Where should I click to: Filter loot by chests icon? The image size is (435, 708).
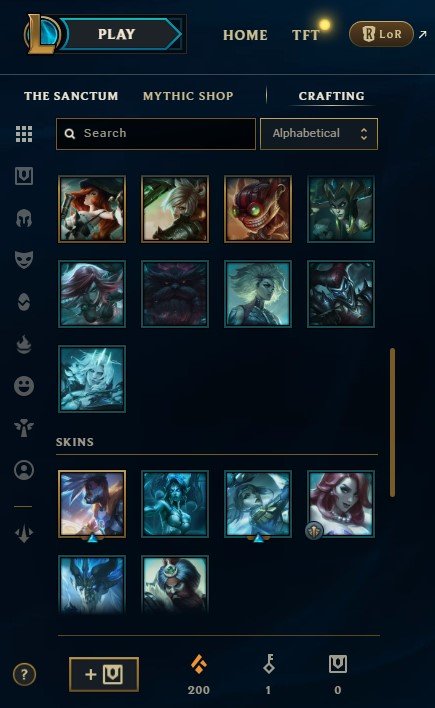[24, 176]
